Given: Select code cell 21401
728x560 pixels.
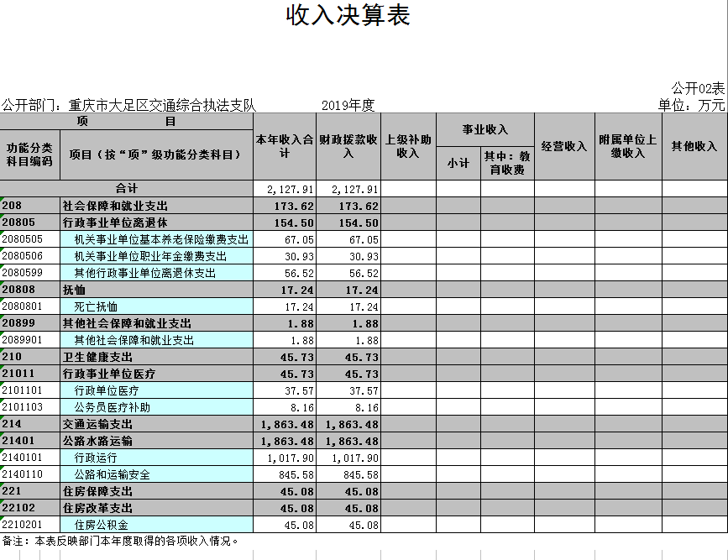Looking at the screenshot, I should coord(30,440).
